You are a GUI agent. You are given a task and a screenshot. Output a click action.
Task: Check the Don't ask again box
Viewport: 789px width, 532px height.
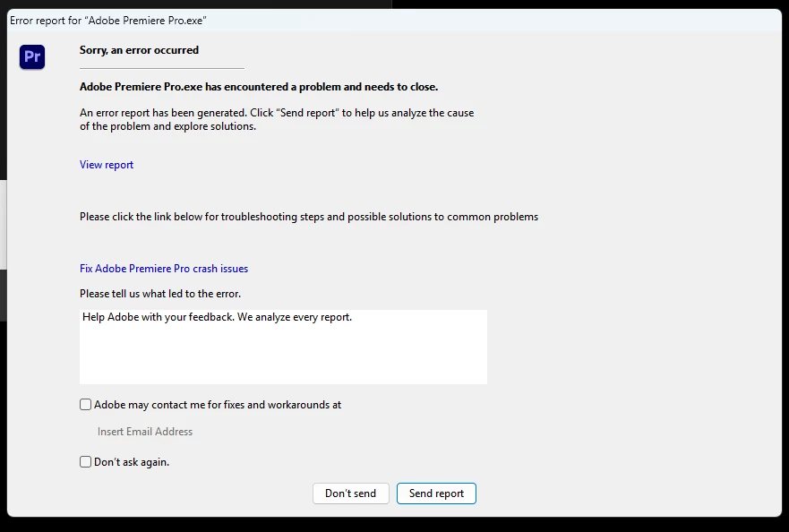pyautogui.click(x=86, y=461)
